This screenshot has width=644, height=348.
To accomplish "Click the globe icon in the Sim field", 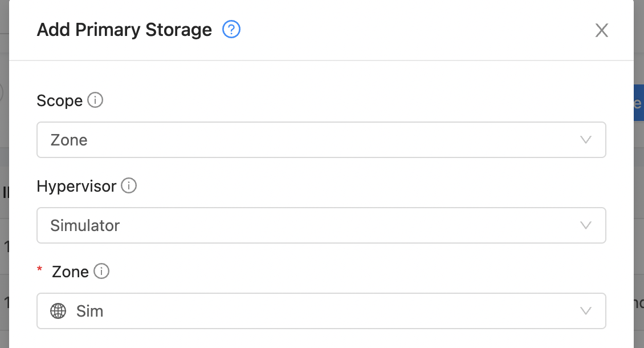I will [58, 311].
